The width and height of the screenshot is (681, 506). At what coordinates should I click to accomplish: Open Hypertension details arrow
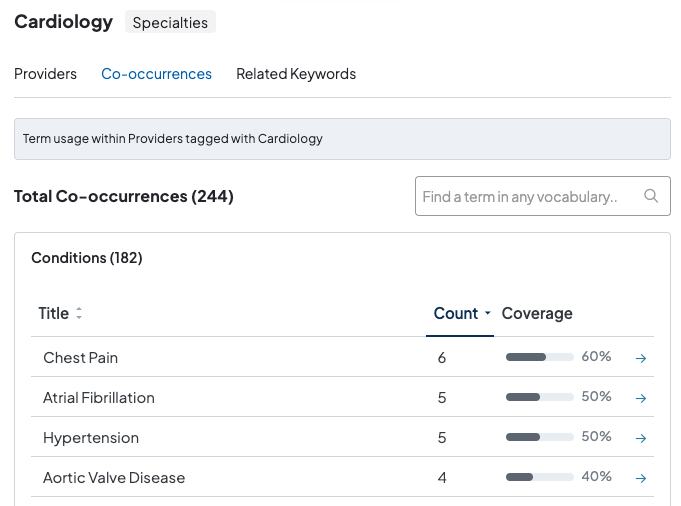pos(641,438)
